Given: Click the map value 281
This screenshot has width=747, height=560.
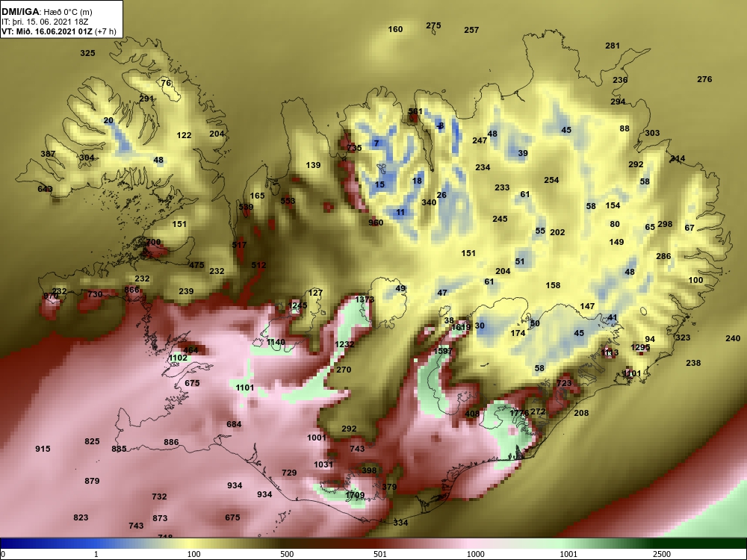Looking at the screenshot, I should [613, 46].
